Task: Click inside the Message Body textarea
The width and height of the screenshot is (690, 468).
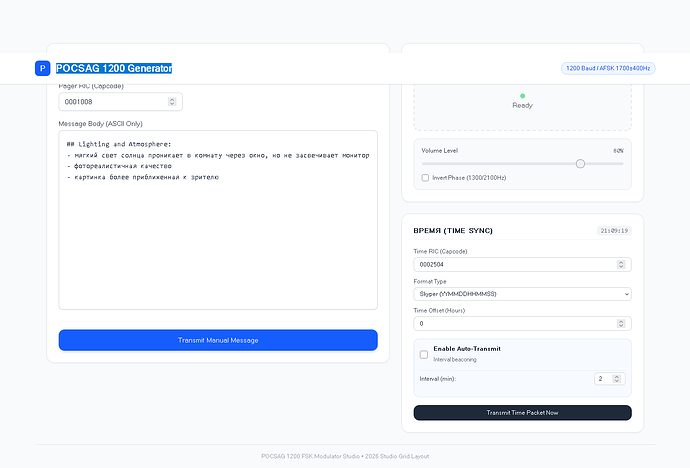Action: (x=218, y=220)
